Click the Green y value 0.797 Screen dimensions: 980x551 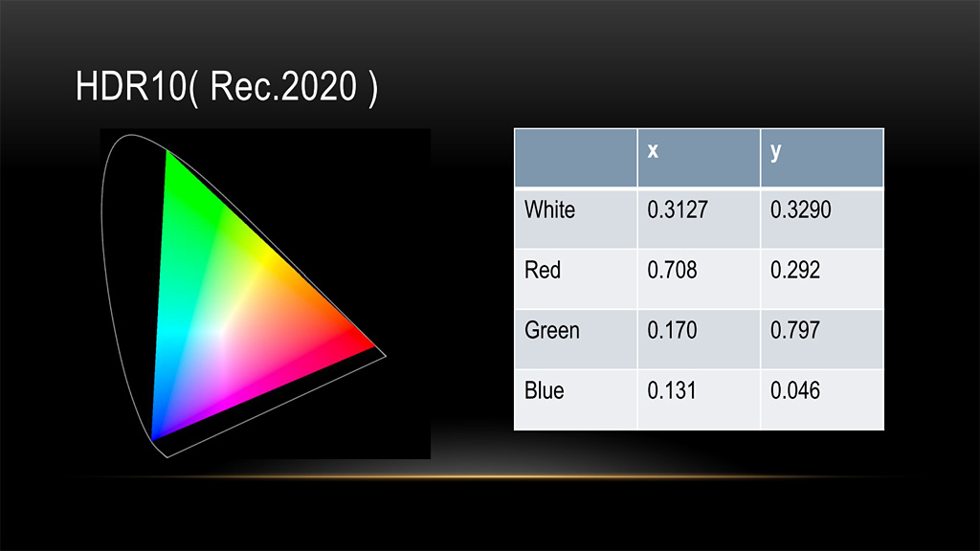[795, 330]
